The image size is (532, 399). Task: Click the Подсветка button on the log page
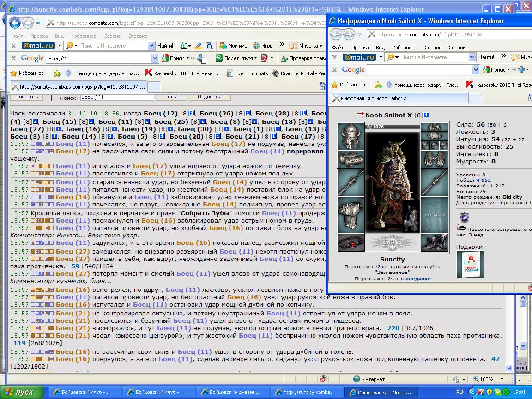click(210, 97)
